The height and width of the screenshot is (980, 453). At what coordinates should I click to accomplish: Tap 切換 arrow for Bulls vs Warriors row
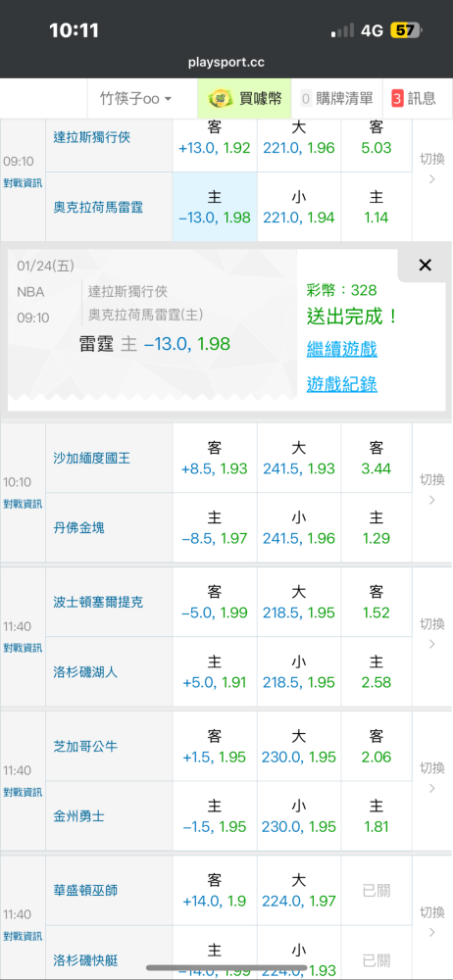click(432, 777)
